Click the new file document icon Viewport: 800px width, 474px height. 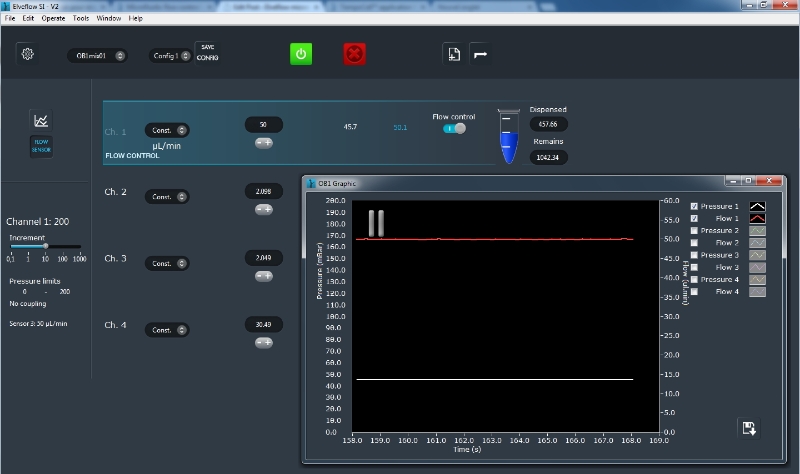point(453,54)
